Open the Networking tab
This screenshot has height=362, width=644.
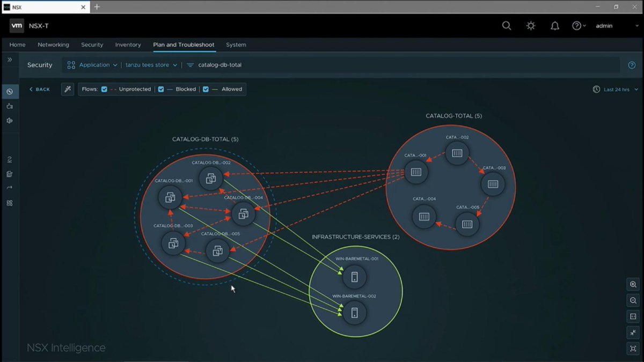coord(53,45)
